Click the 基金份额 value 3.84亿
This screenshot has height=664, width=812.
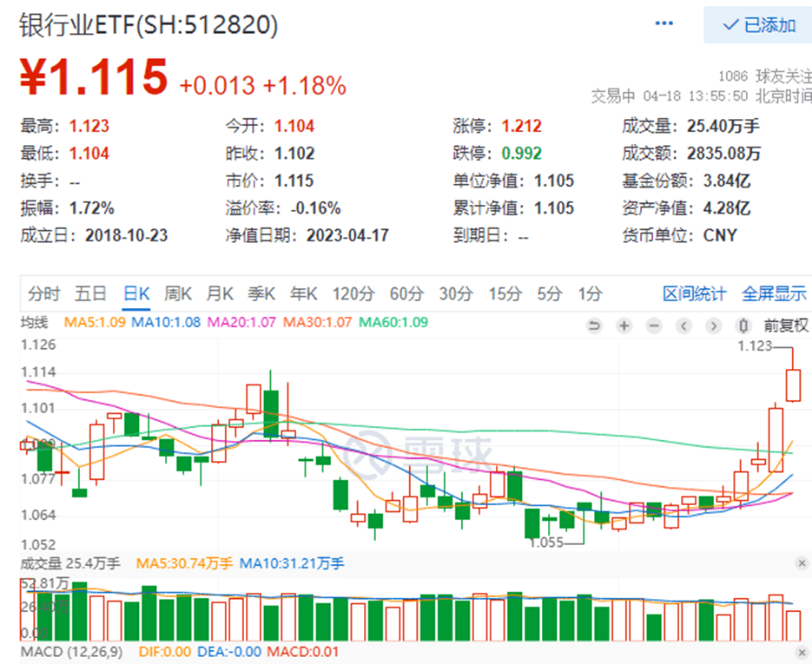pos(727,181)
